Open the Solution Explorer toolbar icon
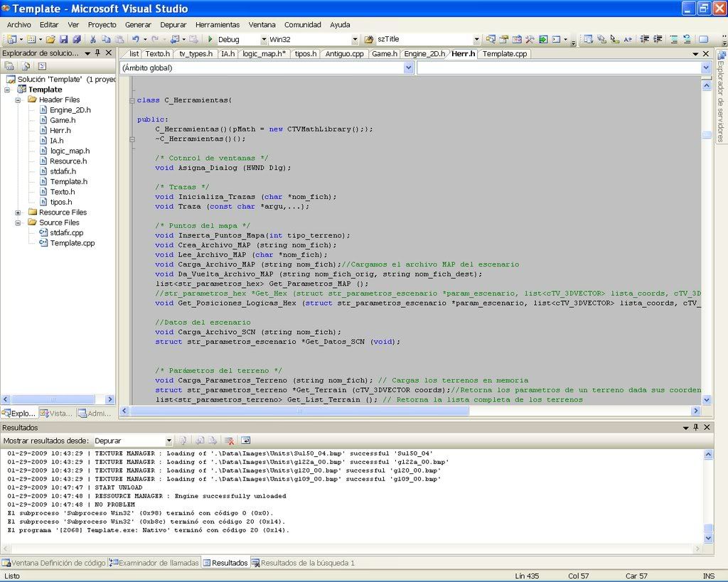 [x=491, y=40]
